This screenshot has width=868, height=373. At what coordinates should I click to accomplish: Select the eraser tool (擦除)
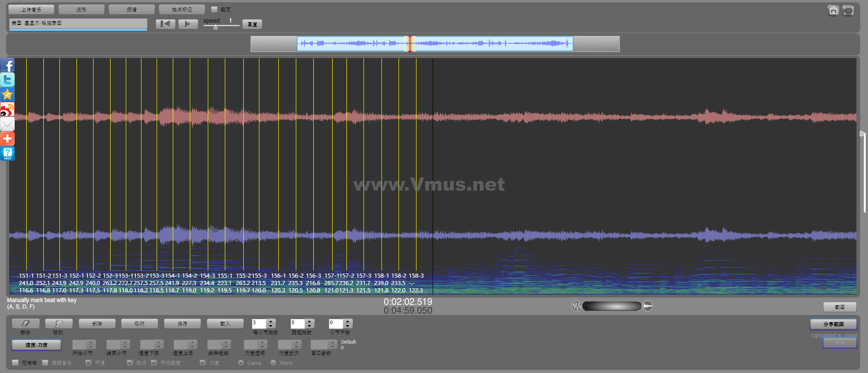(25, 324)
